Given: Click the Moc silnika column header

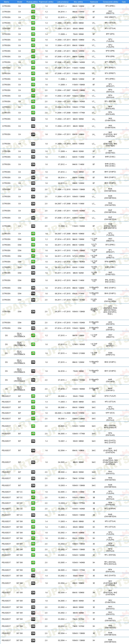Looking at the screenshot, I should (x=78, y=2).
